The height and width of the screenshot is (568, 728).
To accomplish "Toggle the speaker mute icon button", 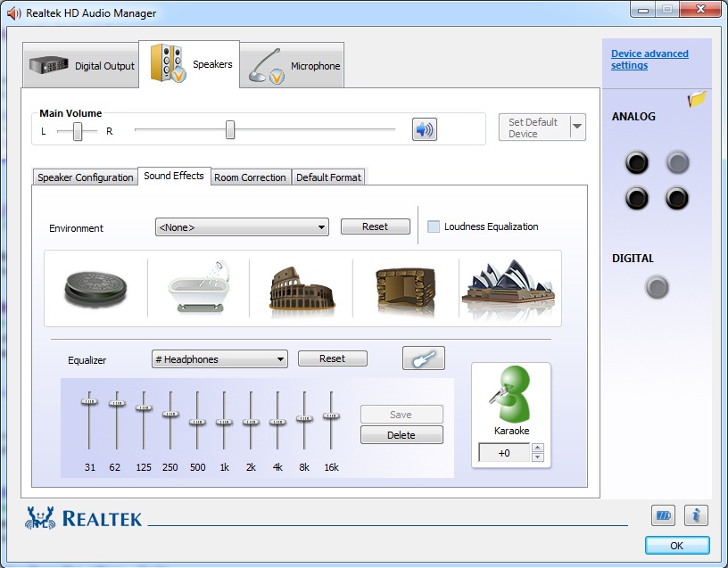I will tap(425, 129).
